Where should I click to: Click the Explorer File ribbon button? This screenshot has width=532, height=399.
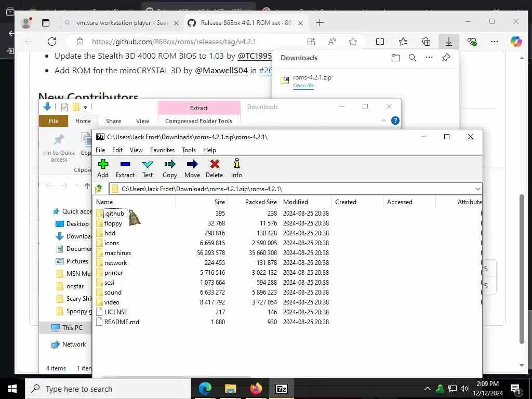click(x=54, y=121)
